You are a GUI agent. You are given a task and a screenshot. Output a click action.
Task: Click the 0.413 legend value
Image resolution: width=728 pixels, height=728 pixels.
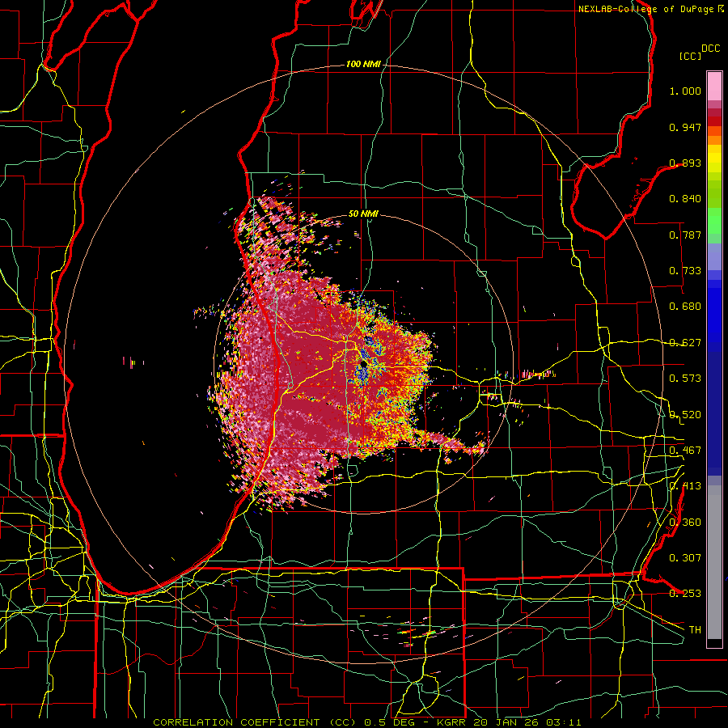pyautogui.click(x=685, y=486)
